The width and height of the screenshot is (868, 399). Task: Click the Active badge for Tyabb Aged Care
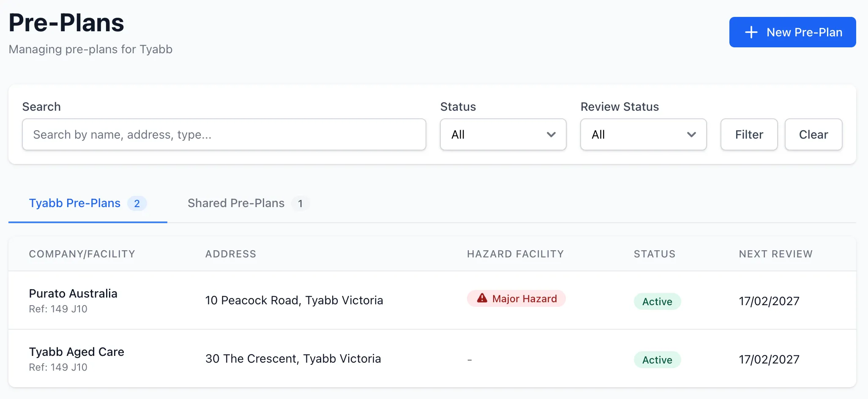(657, 360)
